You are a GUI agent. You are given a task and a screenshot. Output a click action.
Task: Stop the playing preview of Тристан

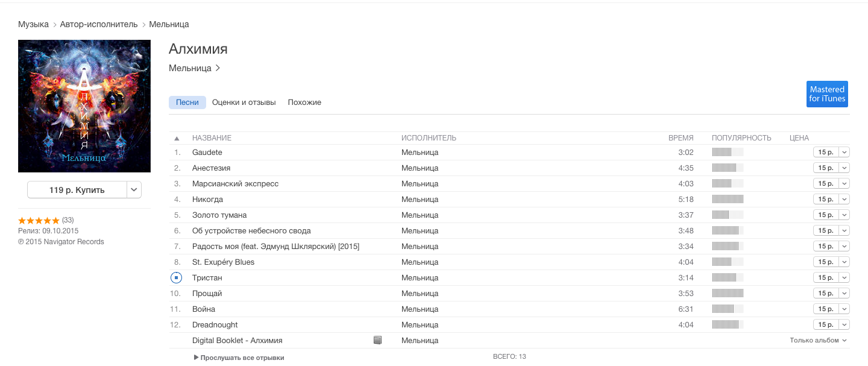click(176, 277)
